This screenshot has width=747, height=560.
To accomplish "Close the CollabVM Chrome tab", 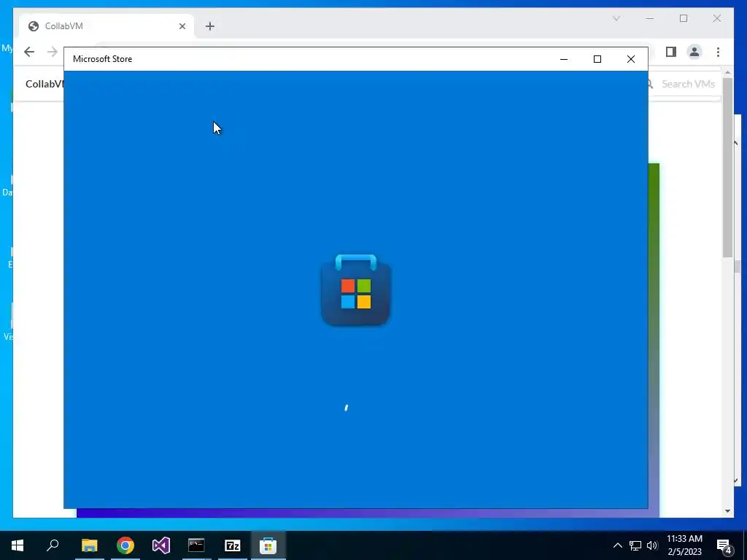I will (182, 26).
